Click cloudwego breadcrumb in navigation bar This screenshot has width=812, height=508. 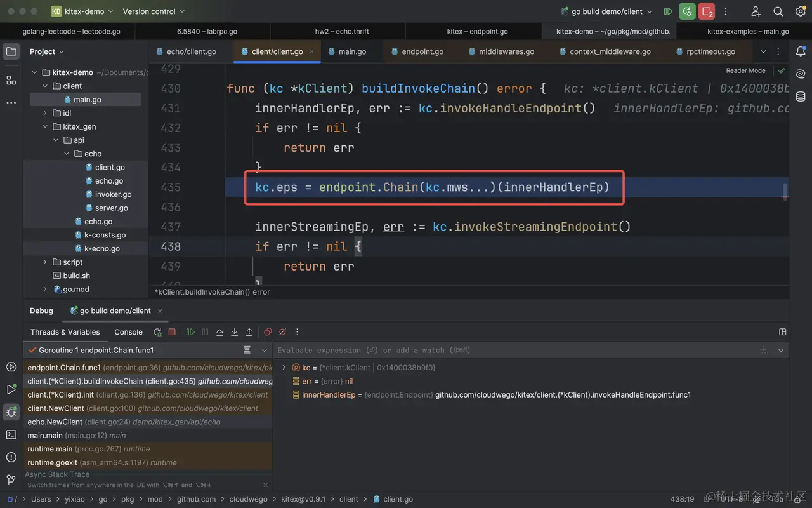pyautogui.click(x=248, y=499)
